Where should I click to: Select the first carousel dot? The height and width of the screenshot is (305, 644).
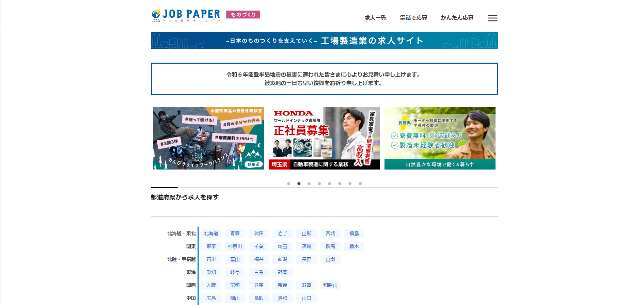tap(289, 184)
